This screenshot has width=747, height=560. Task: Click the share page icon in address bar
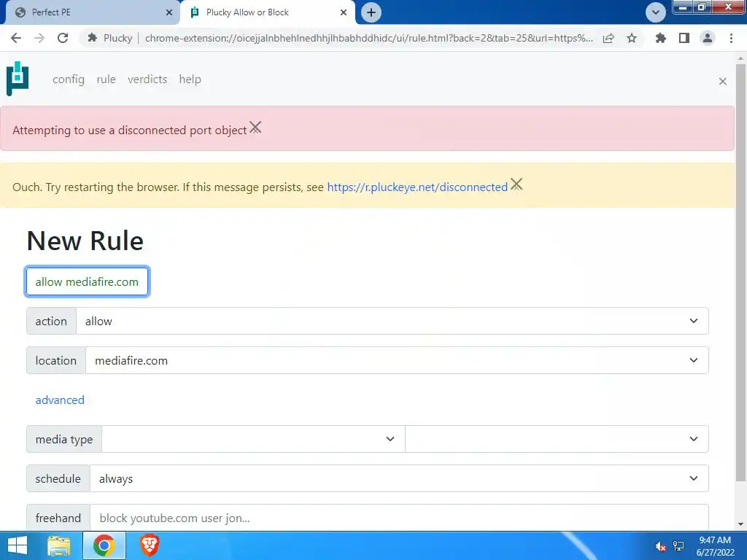click(608, 38)
